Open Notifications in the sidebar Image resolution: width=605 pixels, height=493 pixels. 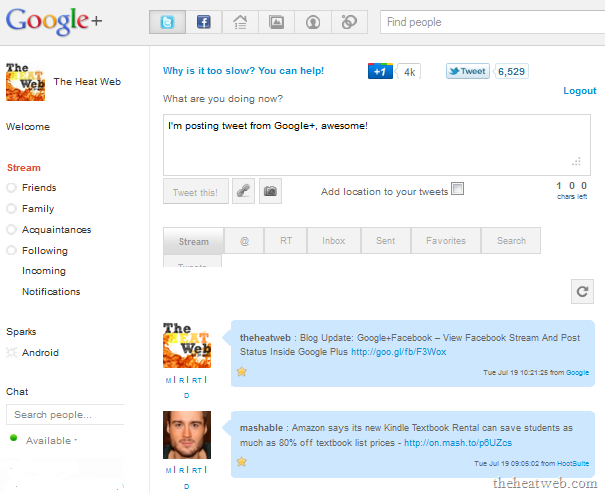tap(51, 292)
